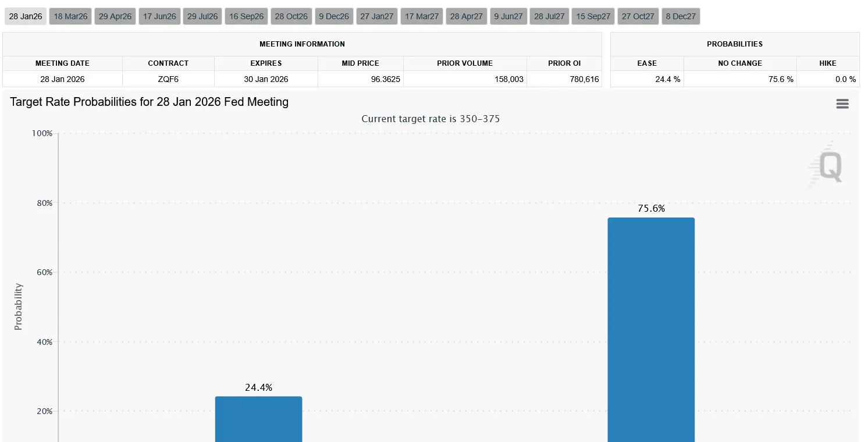Click the ZQF6 contract cell
The image size is (868, 442).
pyautogui.click(x=168, y=79)
